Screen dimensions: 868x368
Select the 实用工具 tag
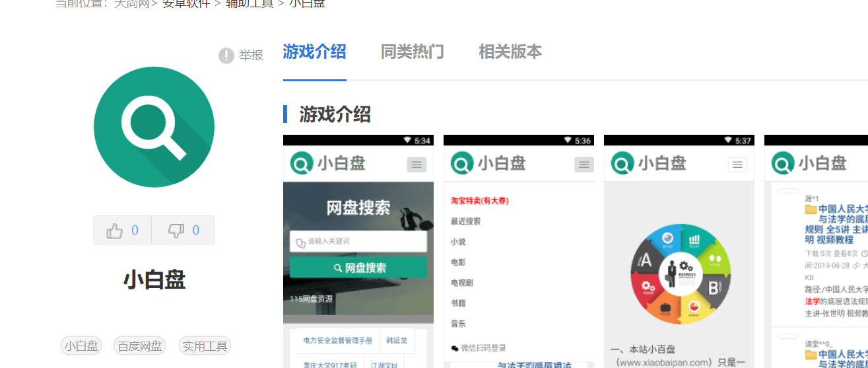(205, 346)
